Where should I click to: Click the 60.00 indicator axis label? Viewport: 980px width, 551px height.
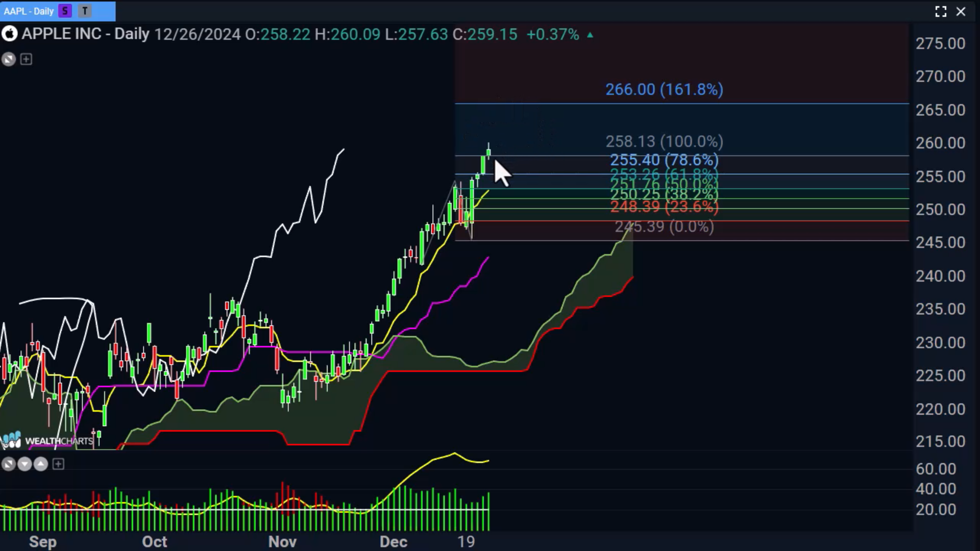[x=936, y=469]
